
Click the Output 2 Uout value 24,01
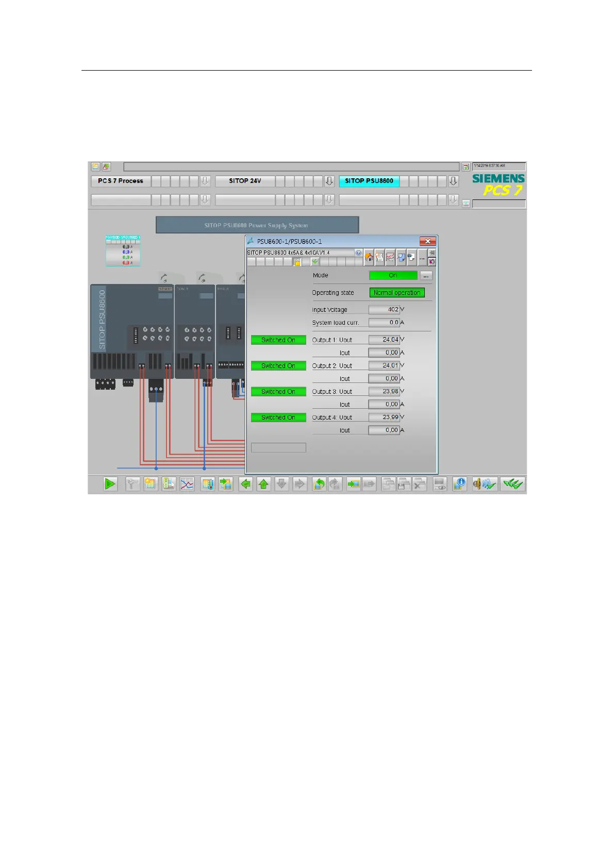(384, 365)
